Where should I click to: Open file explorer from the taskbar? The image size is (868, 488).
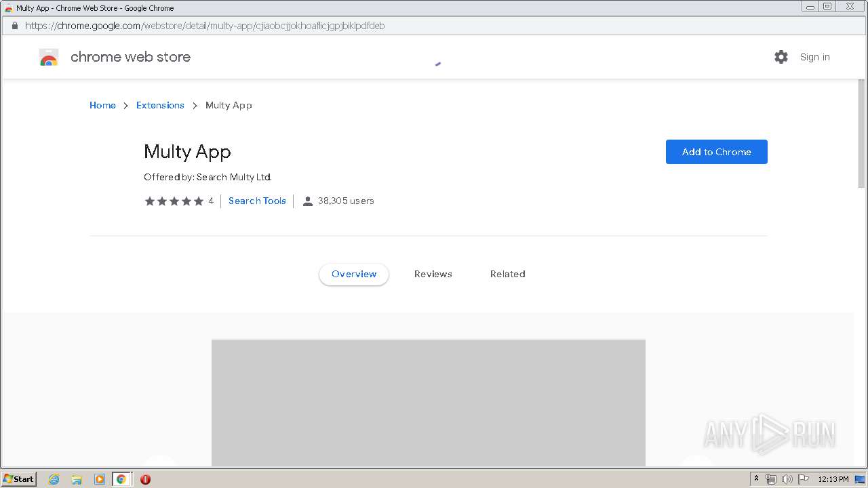pos(77,479)
